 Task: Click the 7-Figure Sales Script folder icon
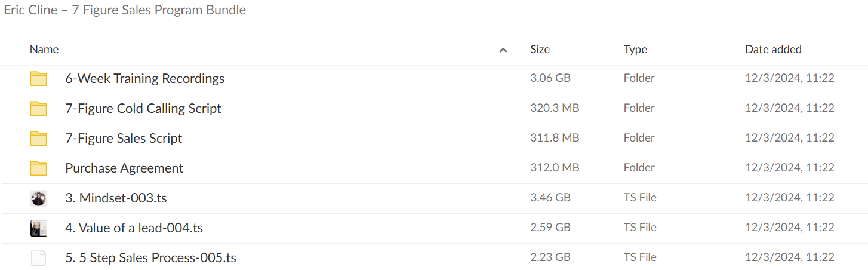(x=38, y=139)
